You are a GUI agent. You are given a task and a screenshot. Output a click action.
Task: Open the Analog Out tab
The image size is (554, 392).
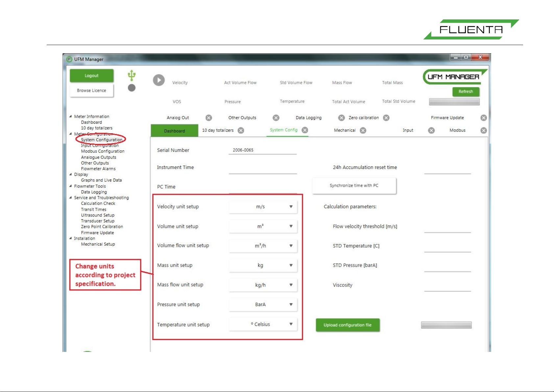(178, 118)
